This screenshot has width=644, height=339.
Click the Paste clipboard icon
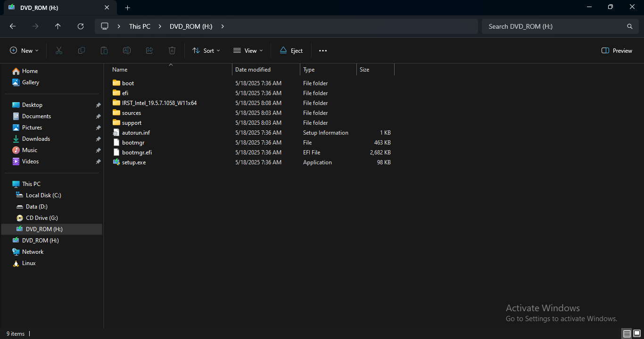point(104,50)
